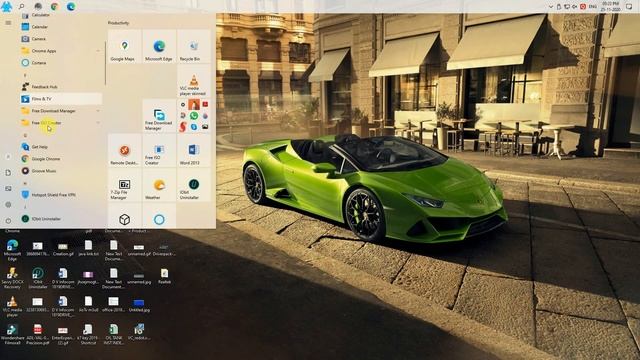Click the Google Maps tile
The image size is (640, 360).
(x=124, y=47)
